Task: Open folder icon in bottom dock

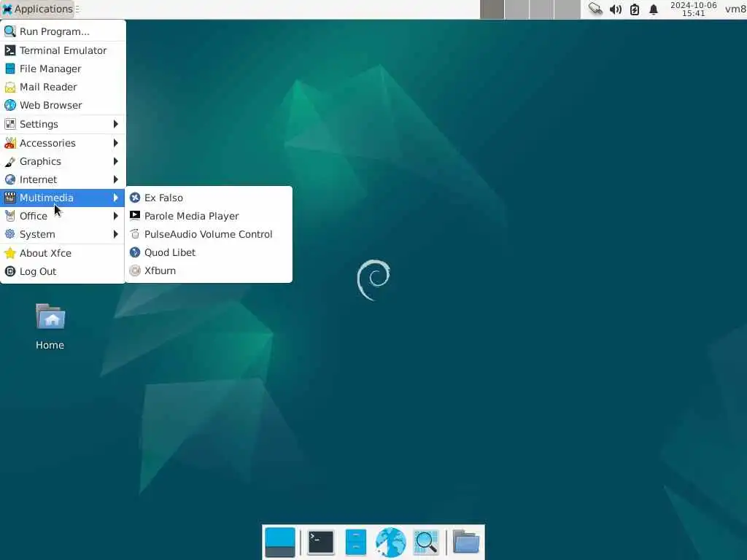Action: 466,542
